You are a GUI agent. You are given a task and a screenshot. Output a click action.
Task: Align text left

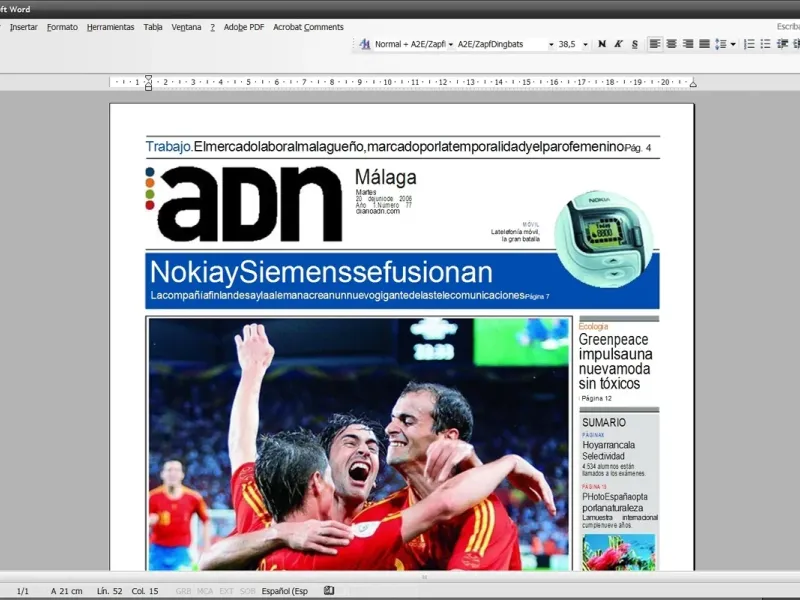(x=655, y=44)
